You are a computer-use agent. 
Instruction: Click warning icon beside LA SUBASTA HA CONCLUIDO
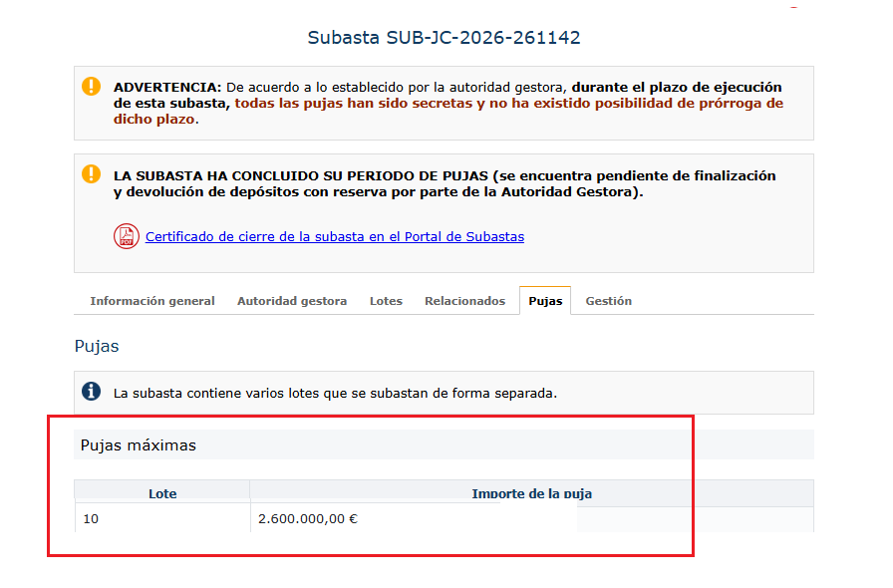91,173
